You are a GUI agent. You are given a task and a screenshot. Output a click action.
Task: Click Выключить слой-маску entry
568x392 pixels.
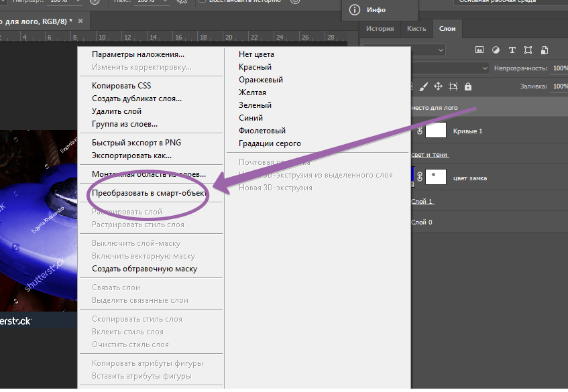136,243
